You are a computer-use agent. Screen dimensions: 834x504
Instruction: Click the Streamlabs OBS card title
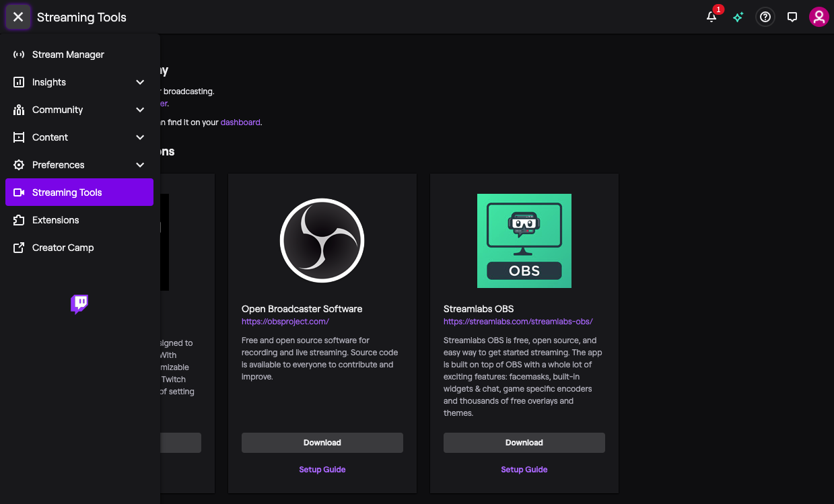pyautogui.click(x=479, y=309)
